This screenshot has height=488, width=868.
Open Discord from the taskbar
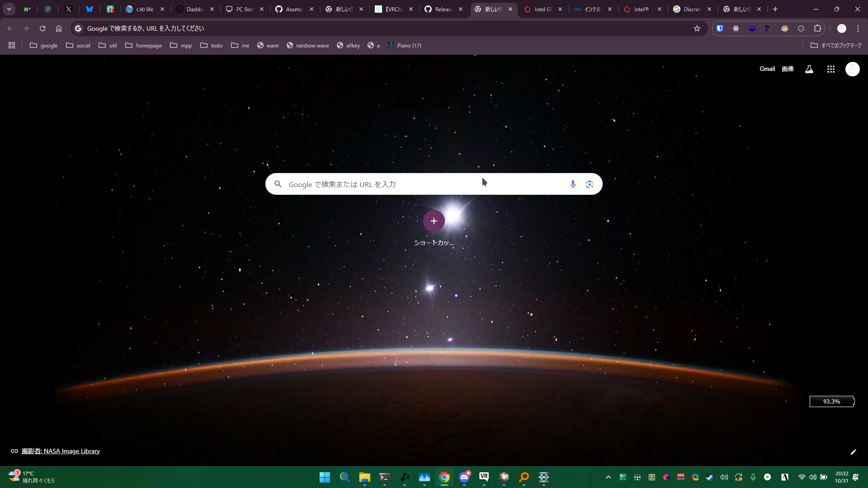pos(464,477)
